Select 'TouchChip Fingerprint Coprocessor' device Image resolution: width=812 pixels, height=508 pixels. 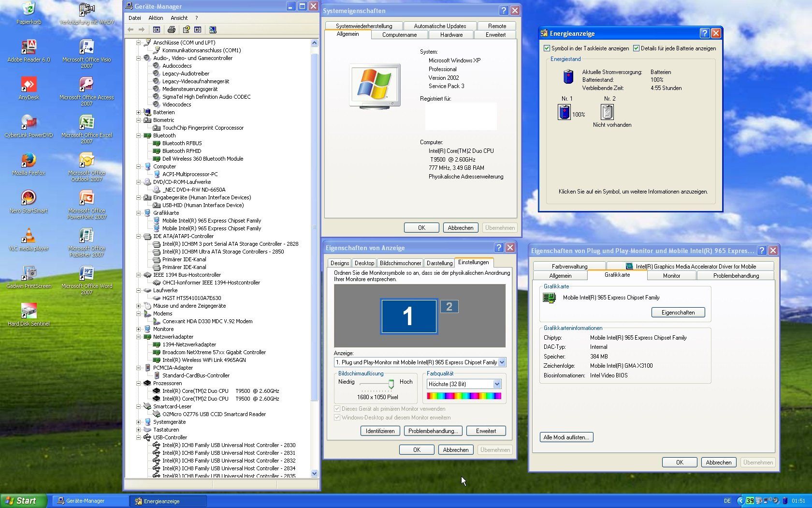click(x=203, y=128)
